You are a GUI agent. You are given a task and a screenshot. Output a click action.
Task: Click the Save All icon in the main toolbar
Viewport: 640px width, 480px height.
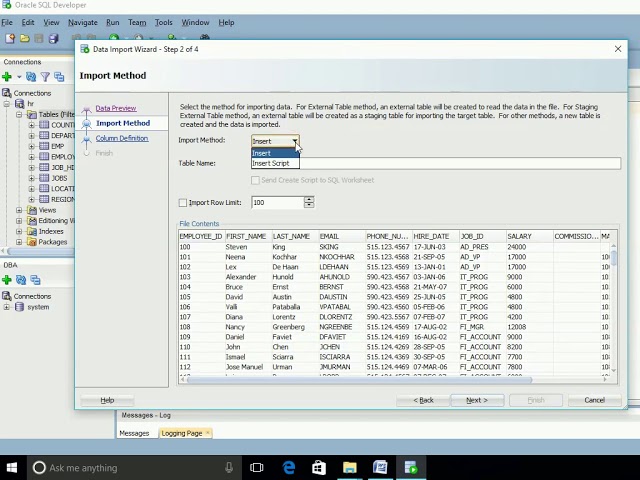point(53,38)
